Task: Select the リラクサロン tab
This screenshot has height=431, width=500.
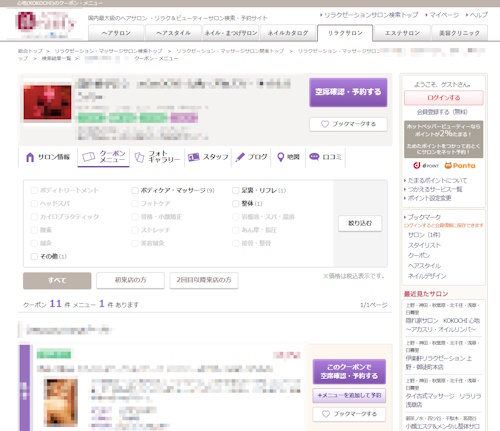Action: 345,33
